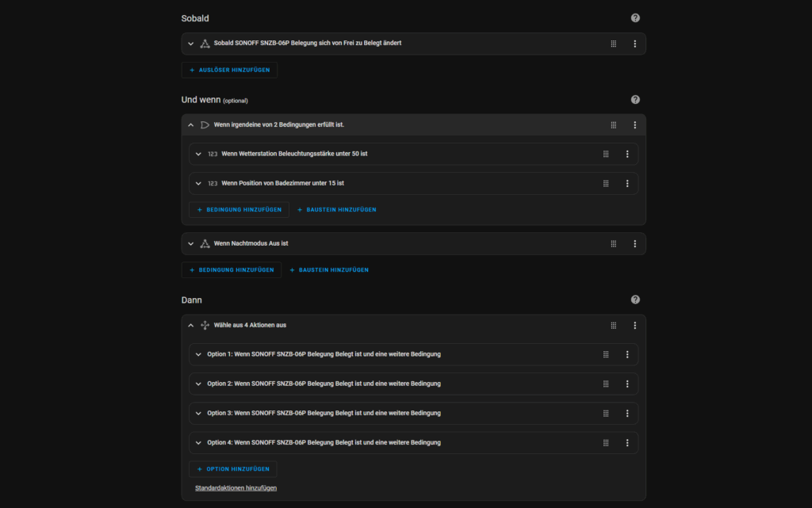
Task: Open three-dot menu for Option 2
Action: [627, 384]
